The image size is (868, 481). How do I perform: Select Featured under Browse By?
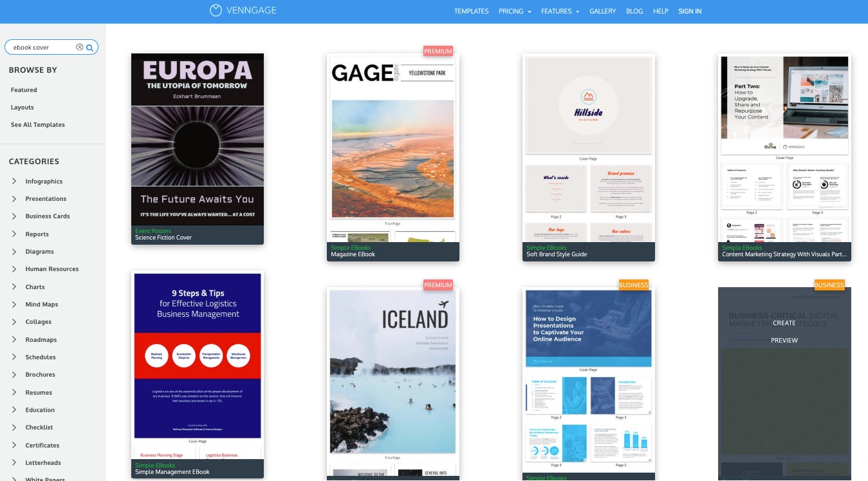[x=24, y=90]
